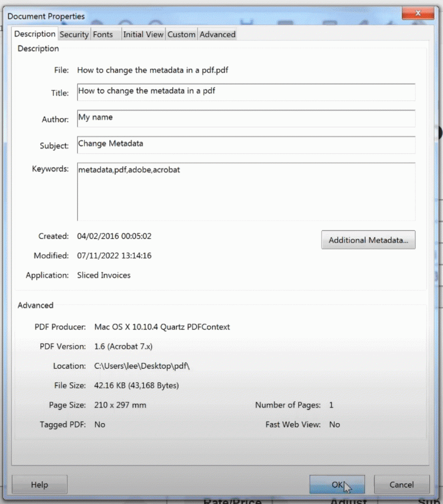The image size is (443, 504).
Task: Select the Description tab
Action: tap(34, 34)
